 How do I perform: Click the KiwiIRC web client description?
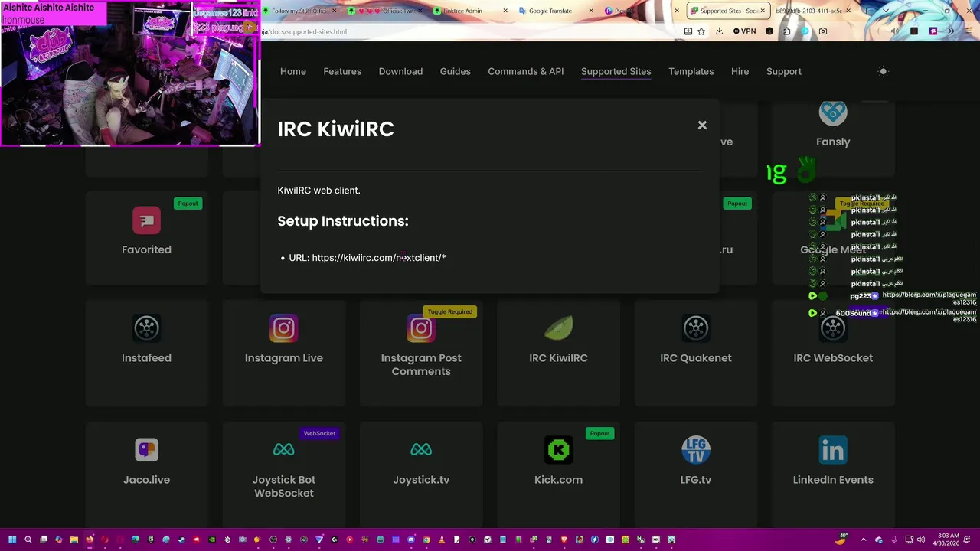point(318,190)
